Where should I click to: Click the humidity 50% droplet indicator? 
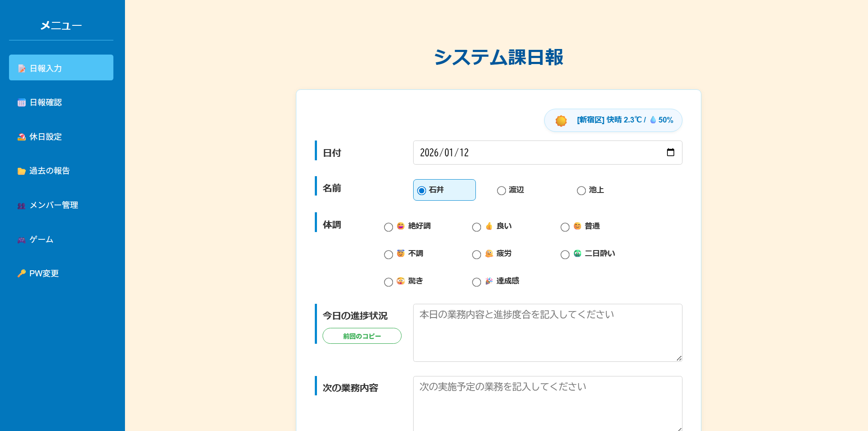click(x=654, y=120)
